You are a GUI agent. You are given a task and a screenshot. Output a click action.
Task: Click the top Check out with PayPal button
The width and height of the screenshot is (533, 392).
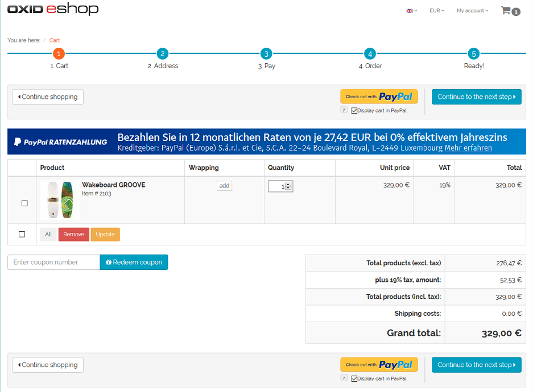click(379, 97)
